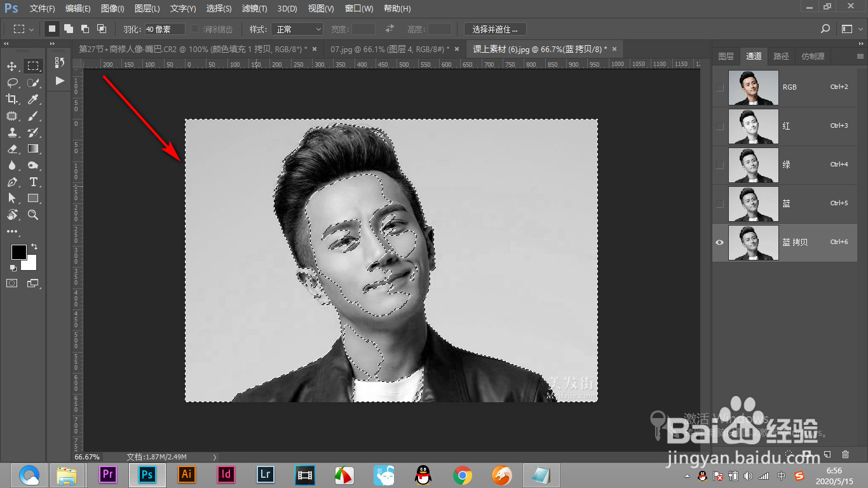
Task: Select the Rectangle shape tool
Action: pyautogui.click(x=33, y=199)
